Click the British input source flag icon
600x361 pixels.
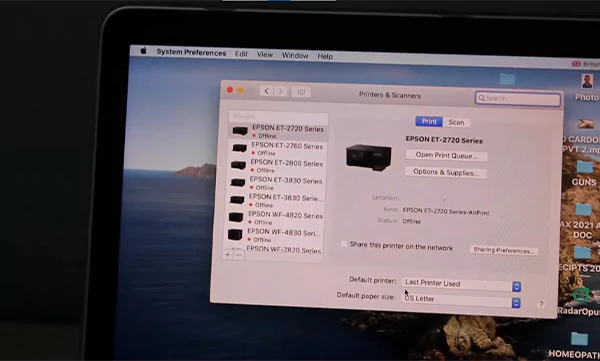coord(576,64)
